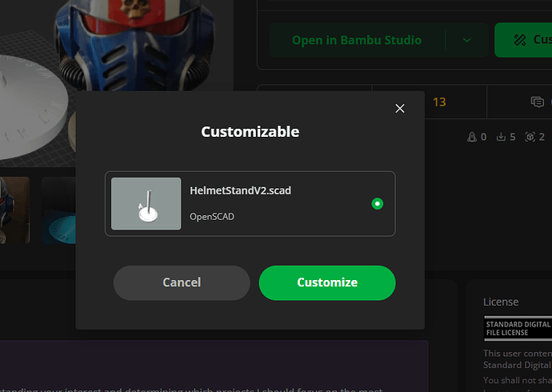552x392 pixels.
Task: Click the main 3D helmet preview image
Action: pos(116,46)
